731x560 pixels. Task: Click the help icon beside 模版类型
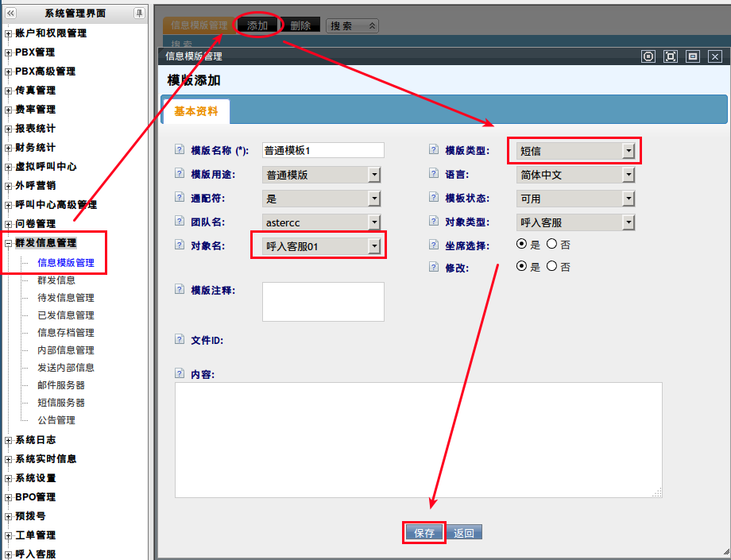click(x=433, y=150)
